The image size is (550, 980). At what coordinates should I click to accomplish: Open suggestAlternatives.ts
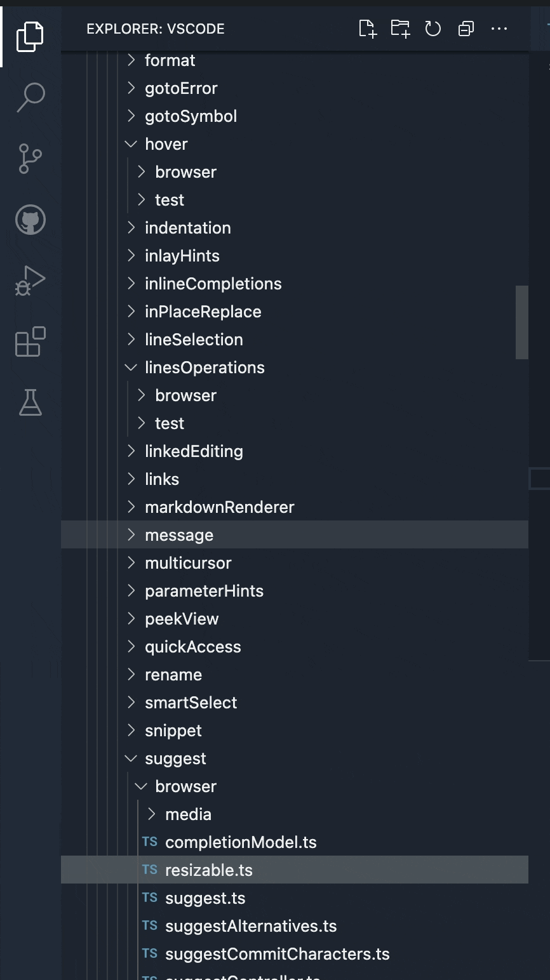[x=251, y=925]
